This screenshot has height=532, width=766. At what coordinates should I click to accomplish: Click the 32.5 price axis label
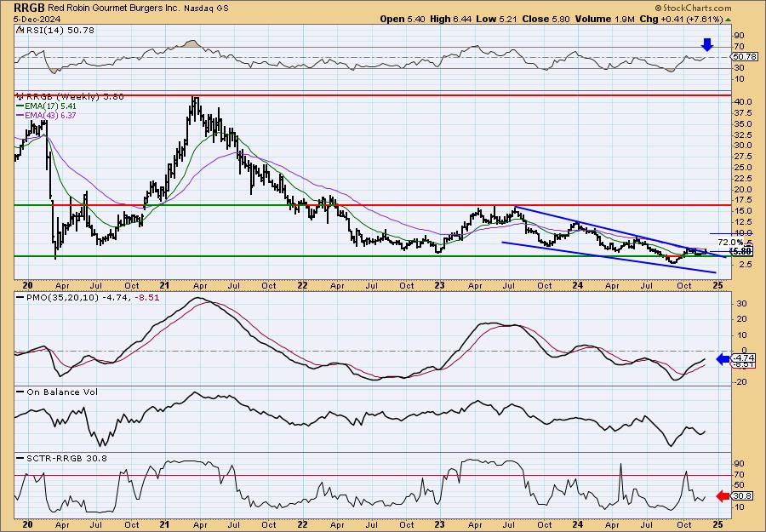[x=741, y=134]
